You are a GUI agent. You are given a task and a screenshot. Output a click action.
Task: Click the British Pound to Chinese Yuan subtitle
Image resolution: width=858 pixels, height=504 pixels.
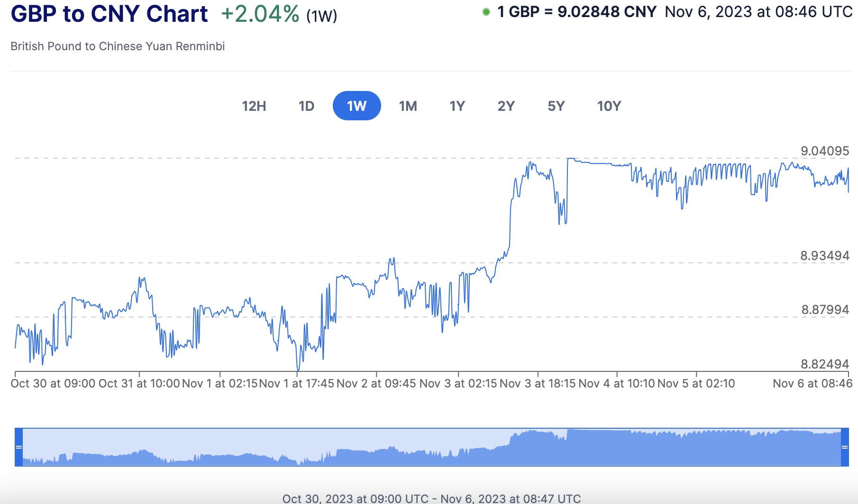point(118,46)
